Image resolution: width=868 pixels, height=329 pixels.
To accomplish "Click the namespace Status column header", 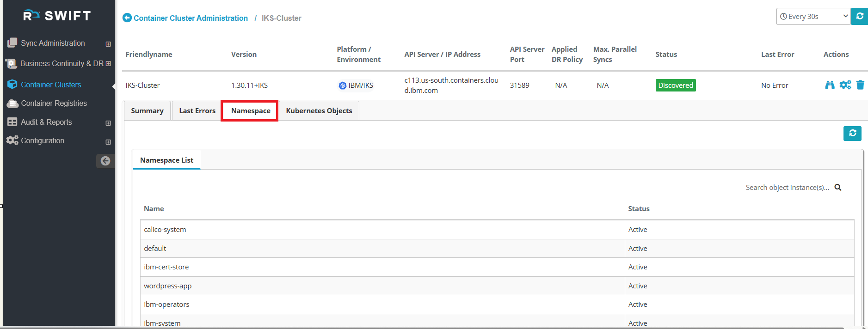I will click(x=639, y=209).
